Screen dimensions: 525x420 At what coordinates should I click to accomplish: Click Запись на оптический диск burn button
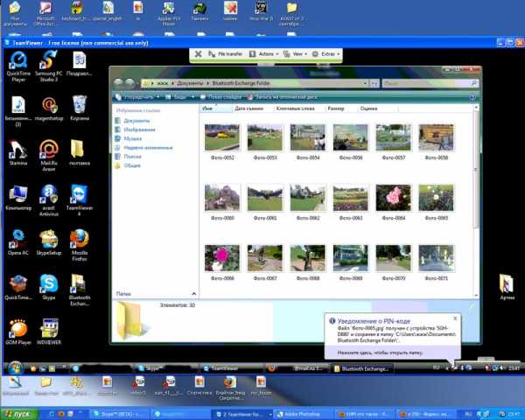(x=282, y=97)
